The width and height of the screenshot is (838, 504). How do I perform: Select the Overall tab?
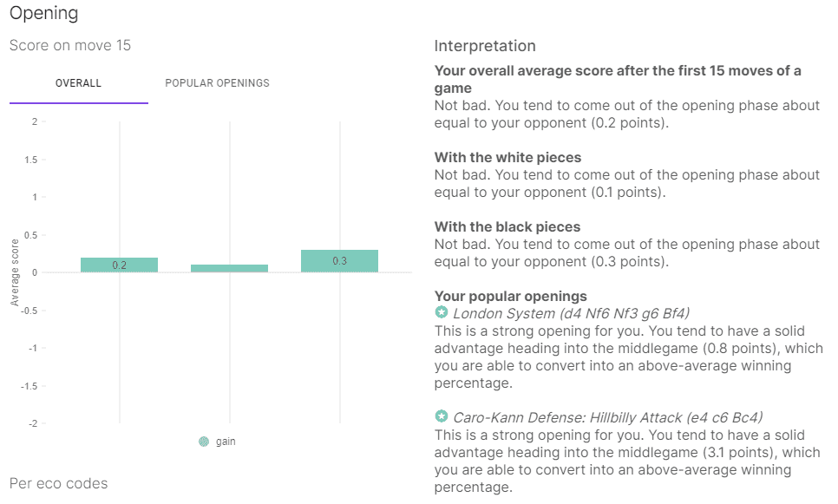point(79,82)
